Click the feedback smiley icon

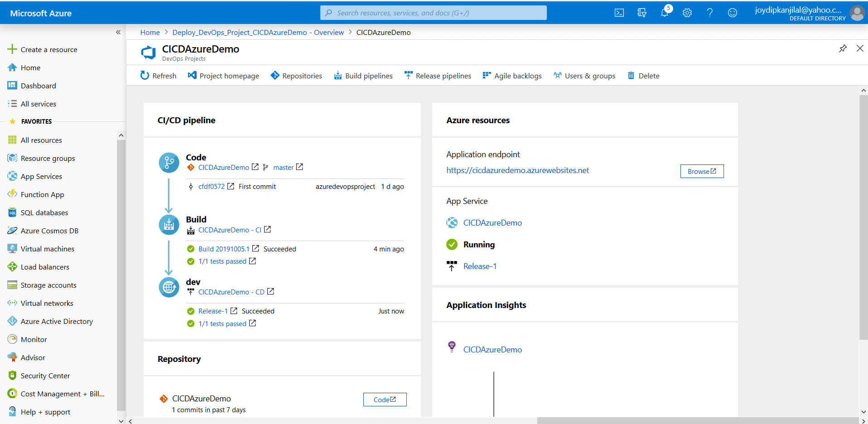[733, 13]
